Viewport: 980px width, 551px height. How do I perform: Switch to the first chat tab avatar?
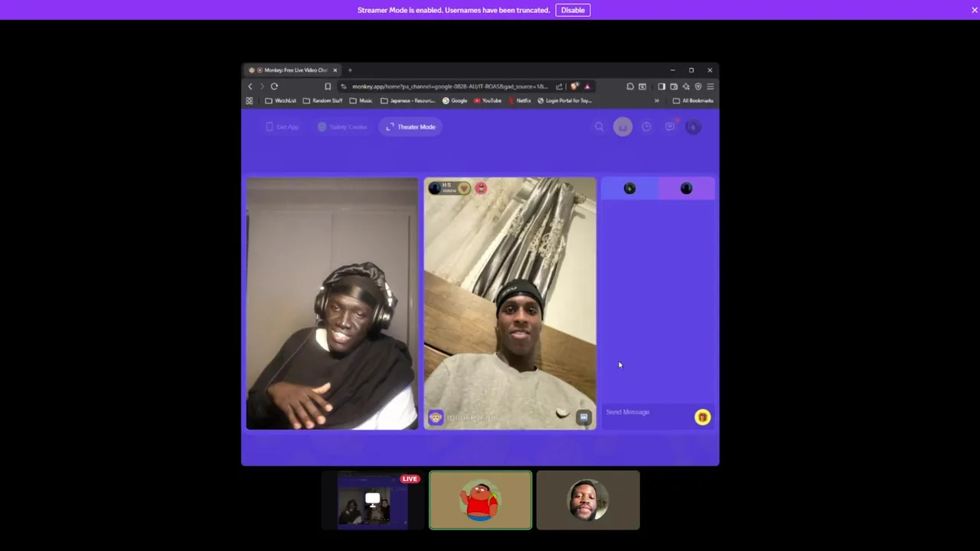coord(629,188)
